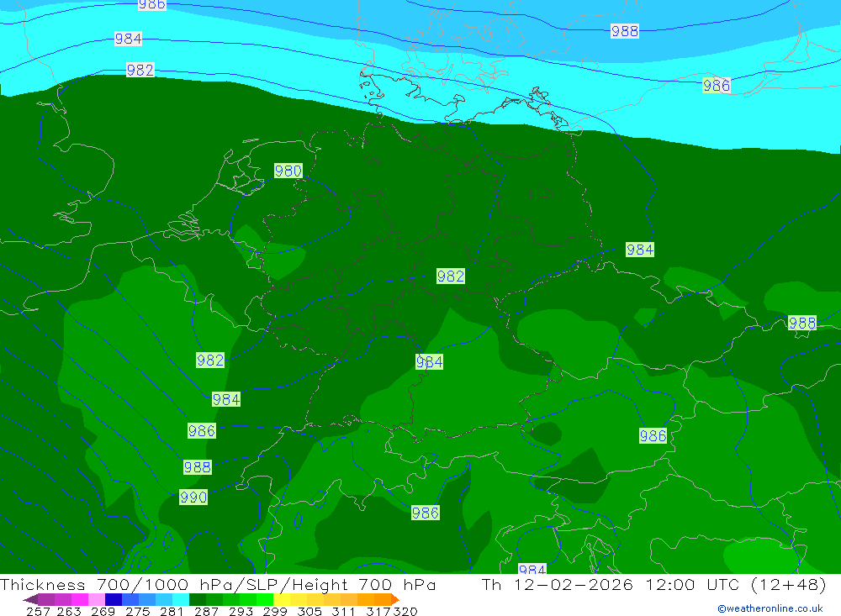Open the weatheronline.co.uk copyright link

pos(770,608)
